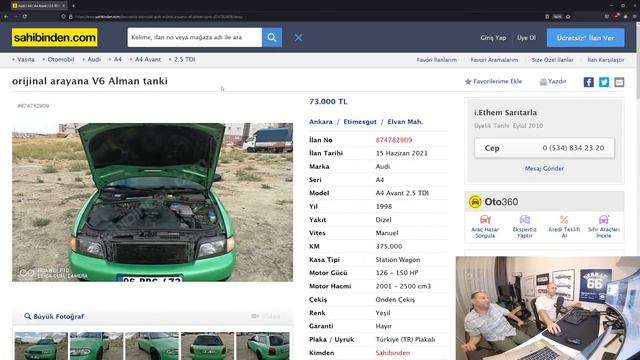Image resolution: width=640 pixels, height=360 pixels.
Task: Click the search magnifier button
Action: (272, 38)
